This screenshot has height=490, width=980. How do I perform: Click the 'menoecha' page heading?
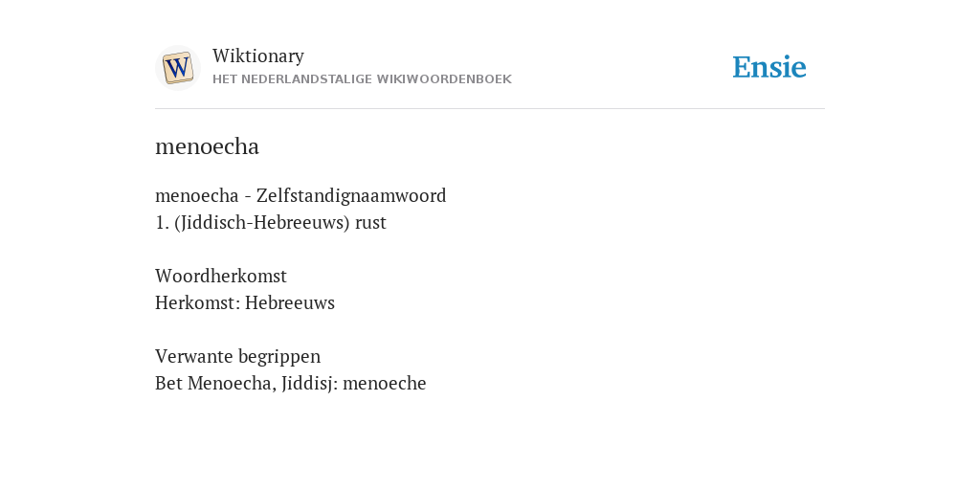(x=207, y=146)
